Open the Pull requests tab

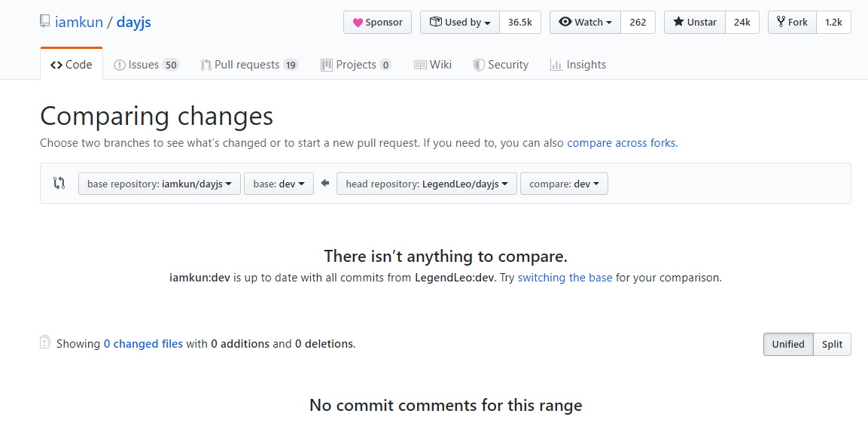[249, 65]
